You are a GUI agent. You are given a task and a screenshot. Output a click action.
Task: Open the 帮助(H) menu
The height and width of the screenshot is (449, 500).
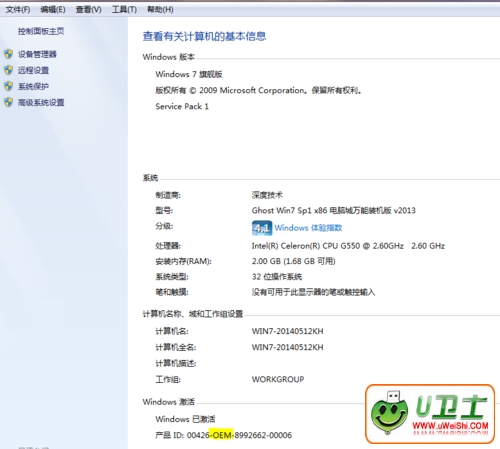[160, 10]
